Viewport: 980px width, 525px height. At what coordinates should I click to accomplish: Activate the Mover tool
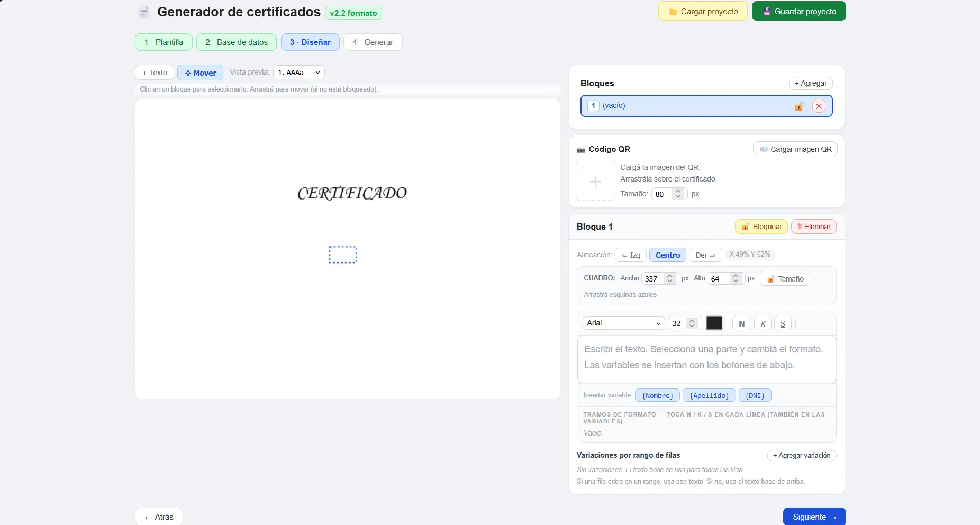coord(200,73)
